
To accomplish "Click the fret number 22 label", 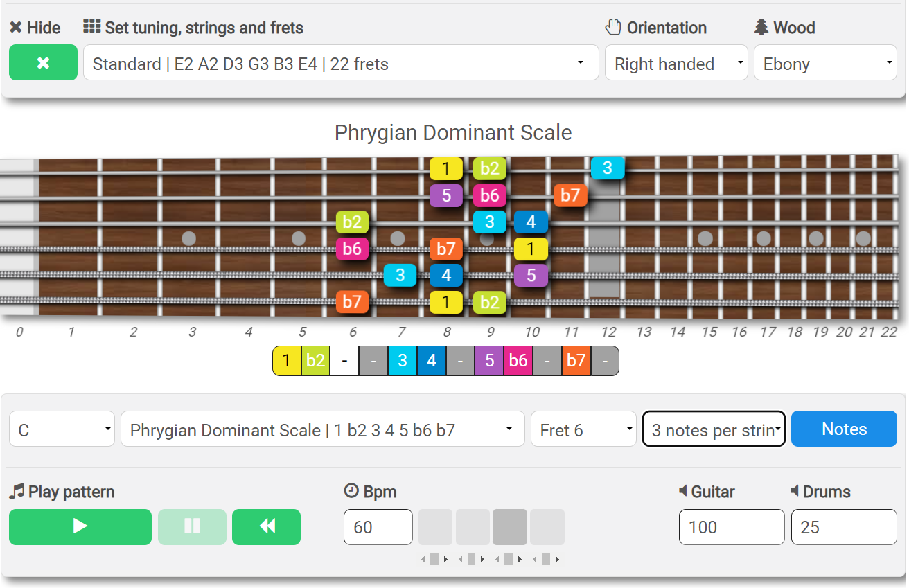I will point(889,332).
